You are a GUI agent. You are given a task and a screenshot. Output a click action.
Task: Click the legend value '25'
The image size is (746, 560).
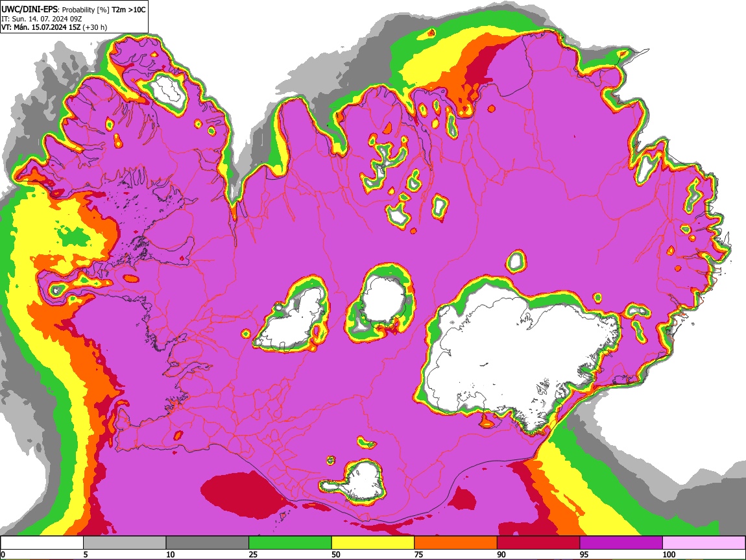click(x=253, y=554)
